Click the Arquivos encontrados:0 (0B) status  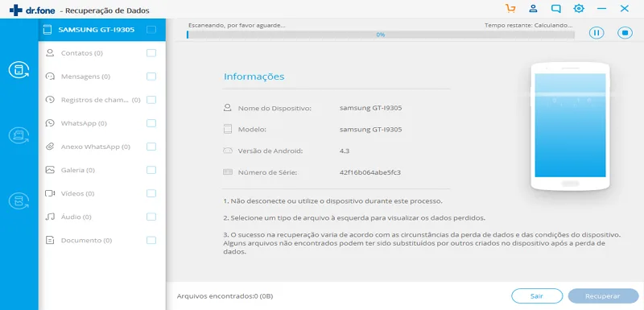pyautogui.click(x=225, y=296)
